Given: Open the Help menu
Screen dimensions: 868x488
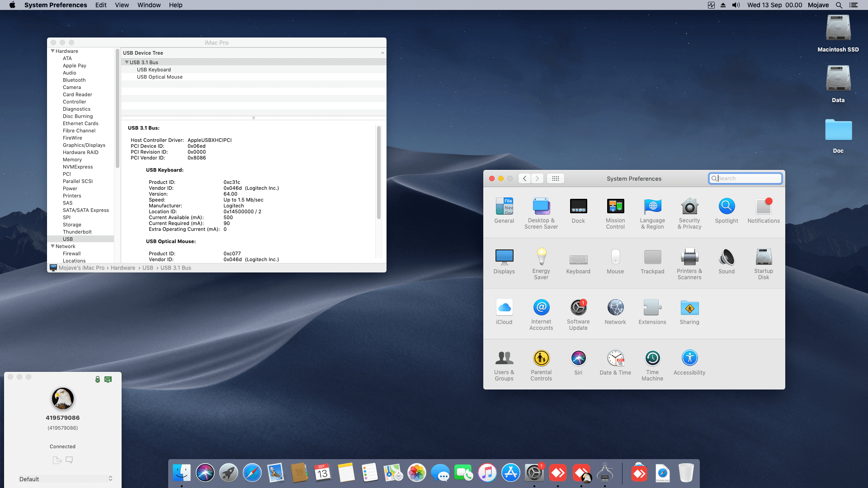Looking at the screenshot, I should click(x=176, y=5).
